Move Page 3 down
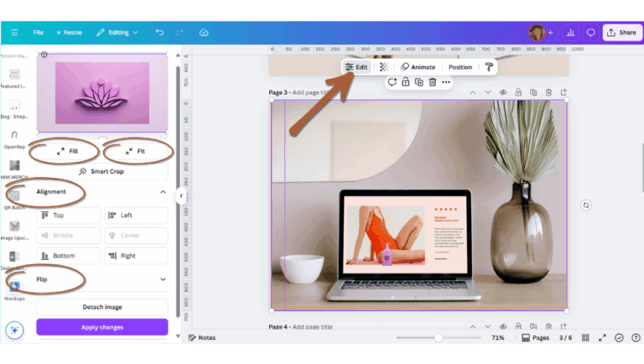 488,92
